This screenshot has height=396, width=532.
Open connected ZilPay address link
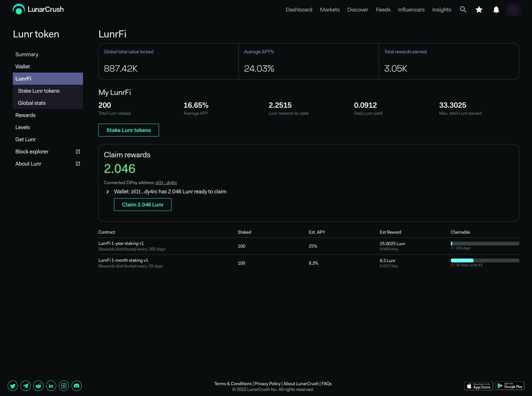(x=166, y=182)
